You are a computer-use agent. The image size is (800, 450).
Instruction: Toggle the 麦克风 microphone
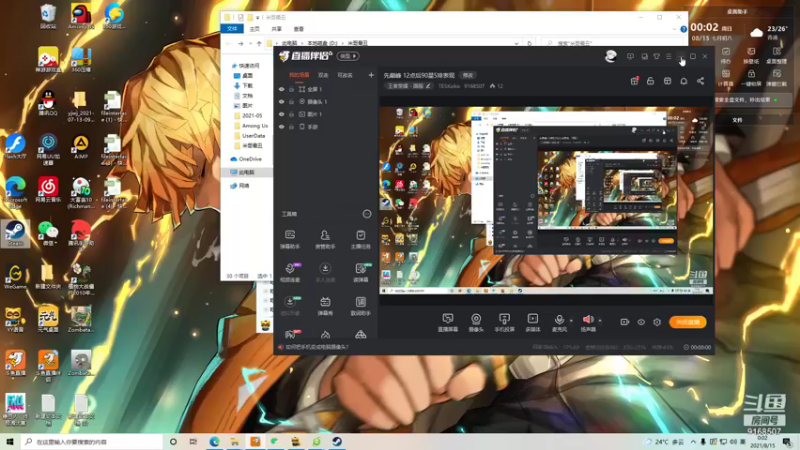point(559,322)
